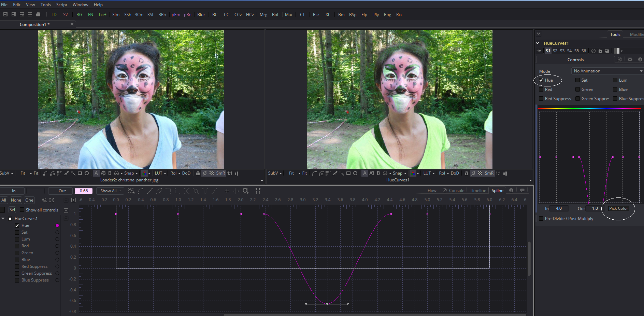Click Fit zoom in the Loader2 viewer

23,173
